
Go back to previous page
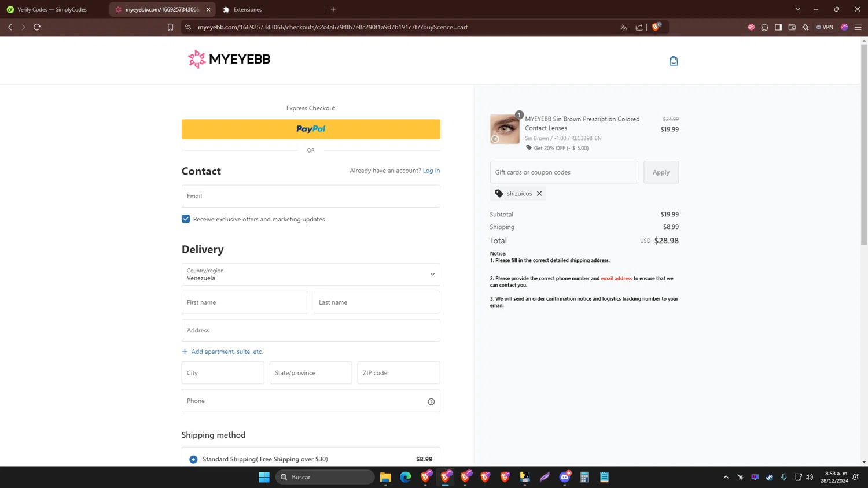point(10,27)
